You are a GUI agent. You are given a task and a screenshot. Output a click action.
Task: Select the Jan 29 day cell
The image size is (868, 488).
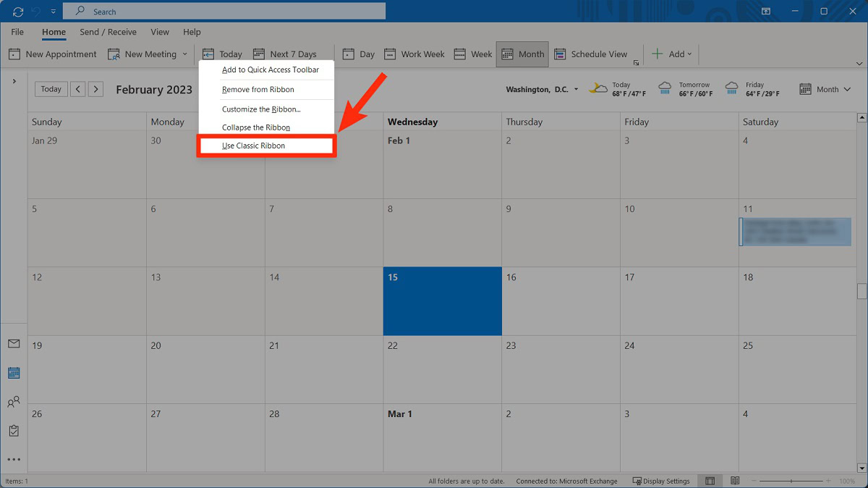88,165
